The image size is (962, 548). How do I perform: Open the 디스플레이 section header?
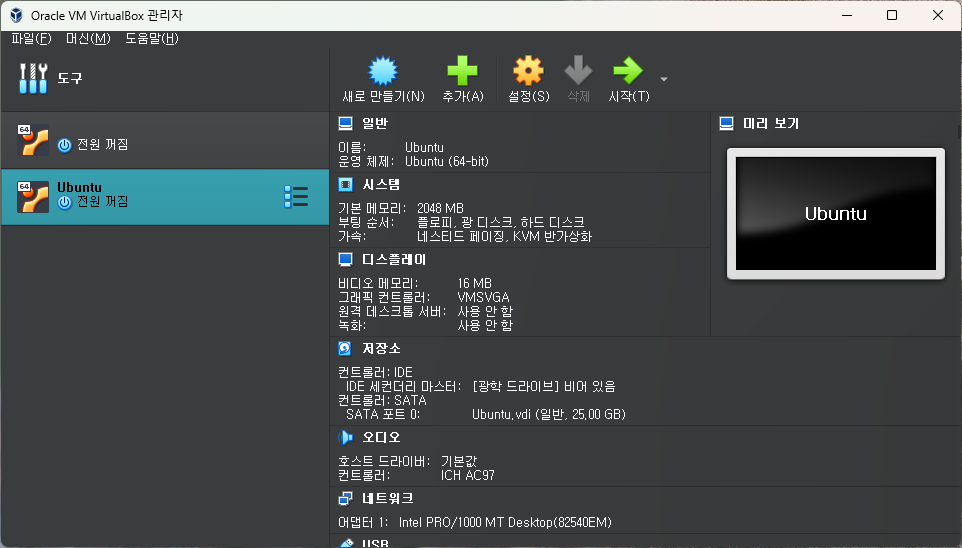click(394, 260)
